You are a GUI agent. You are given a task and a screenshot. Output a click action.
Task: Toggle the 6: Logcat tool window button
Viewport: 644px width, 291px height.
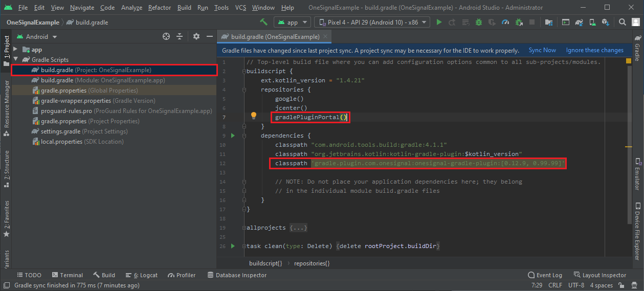pyautogui.click(x=142, y=275)
